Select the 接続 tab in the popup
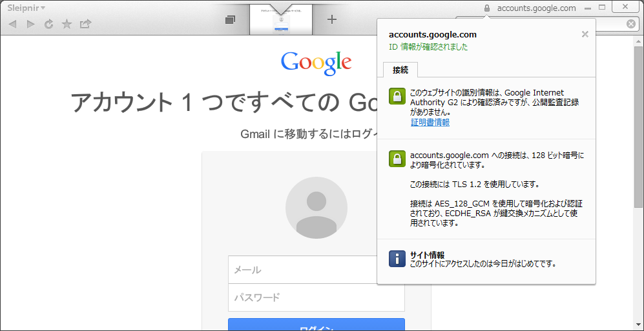 [x=400, y=70]
